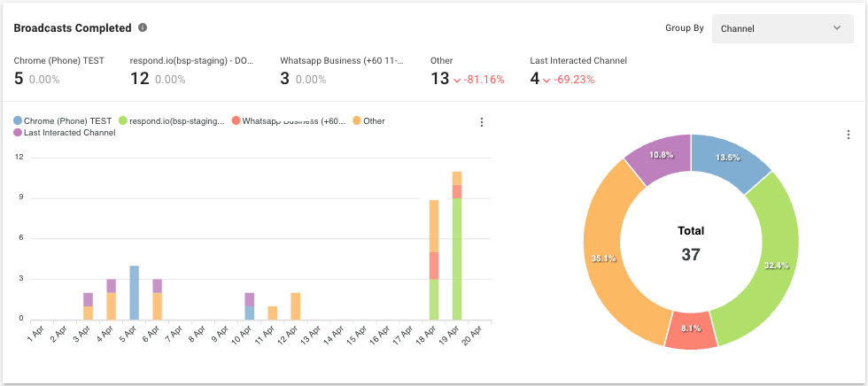Click the Group By dropdown chevron arrow

point(837,28)
